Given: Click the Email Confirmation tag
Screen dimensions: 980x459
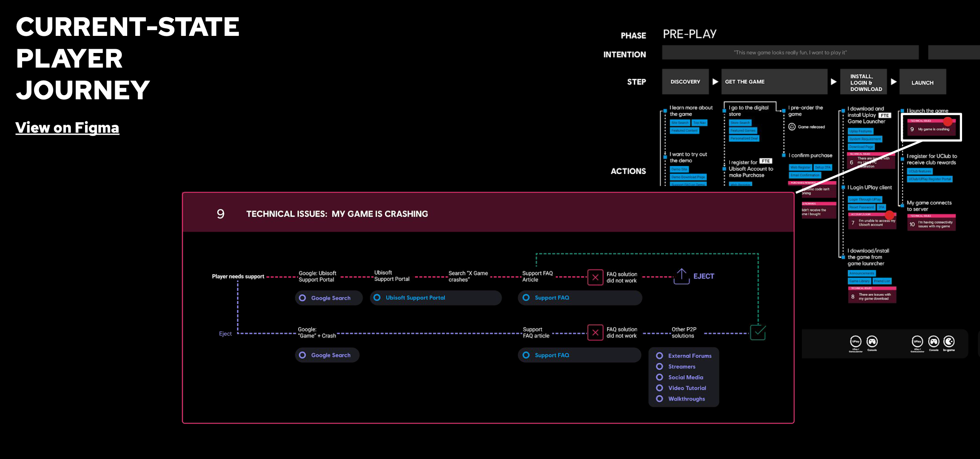Looking at the screenshot, I should 804,175.
